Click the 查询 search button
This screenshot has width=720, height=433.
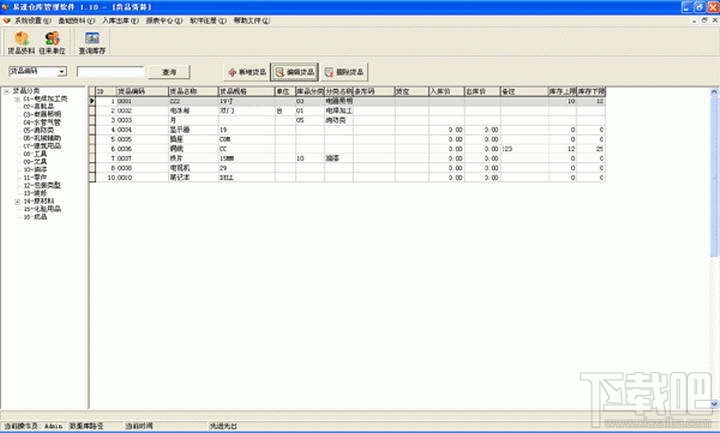169,72
